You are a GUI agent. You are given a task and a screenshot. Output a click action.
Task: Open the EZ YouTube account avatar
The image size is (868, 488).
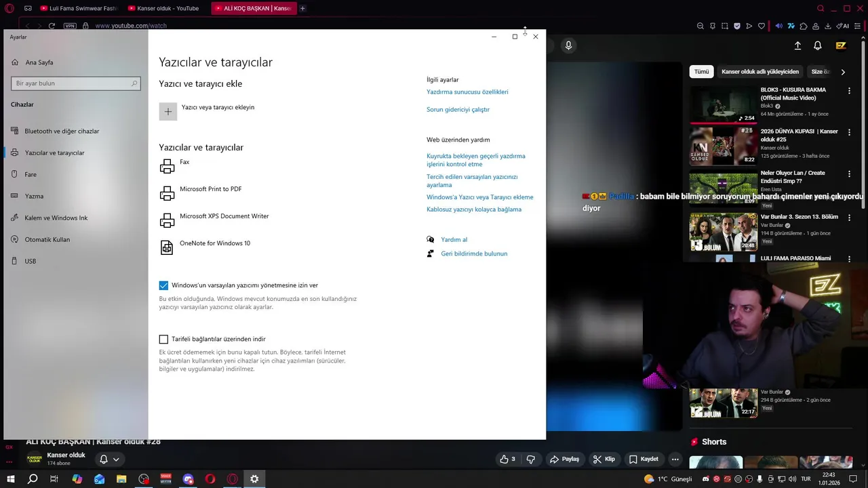tap(841, 45)
